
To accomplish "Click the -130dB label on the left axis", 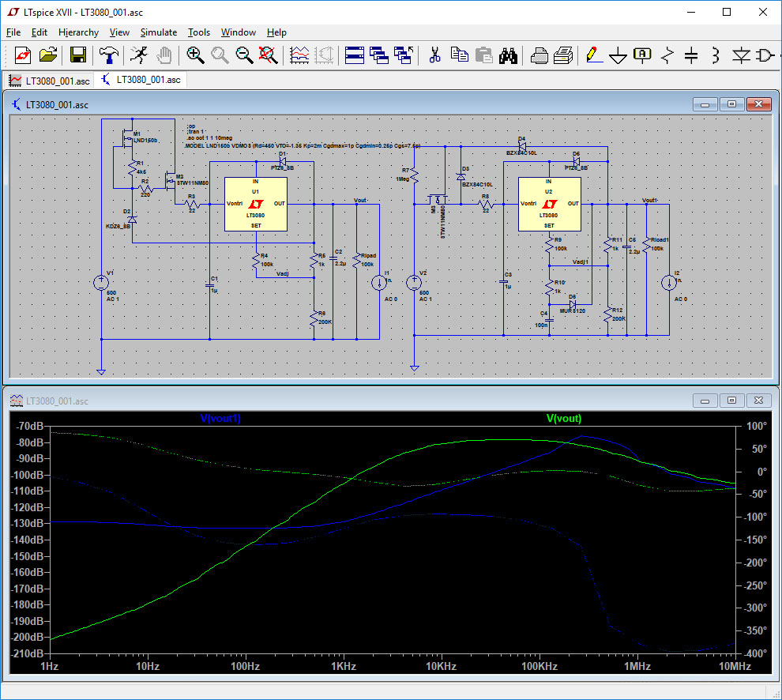I will pyautogui.click(x=29, y=523).
